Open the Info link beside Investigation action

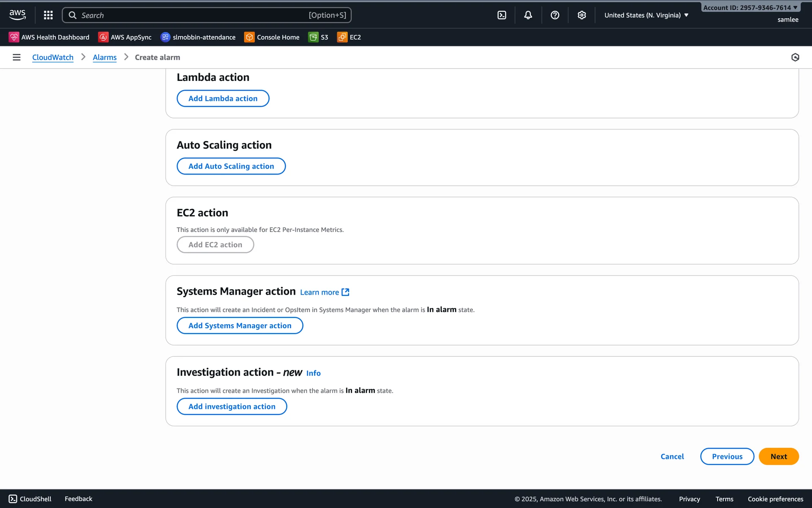point(313,373)
